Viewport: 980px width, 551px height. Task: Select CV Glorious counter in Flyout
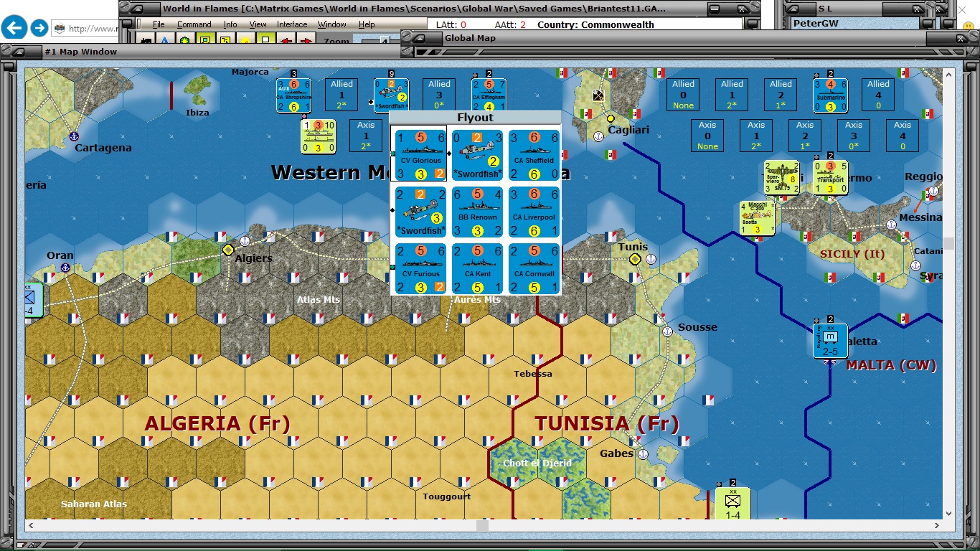[x=420, y=155]
